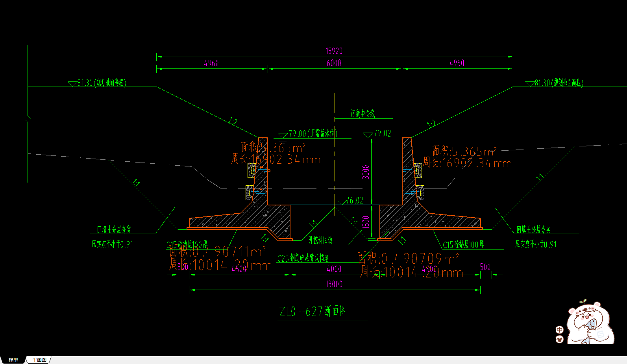Select the left 4960 dimension text

(211, 63)
